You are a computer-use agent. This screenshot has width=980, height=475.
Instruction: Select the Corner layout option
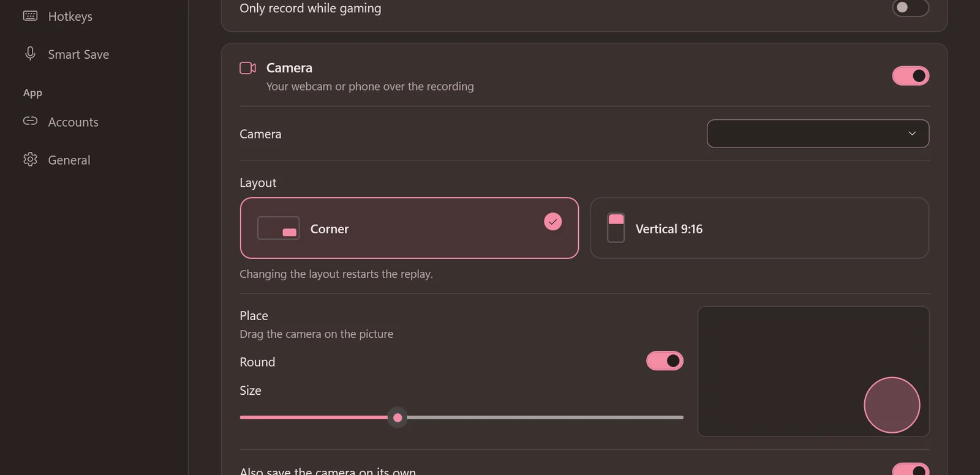(409, 228)
